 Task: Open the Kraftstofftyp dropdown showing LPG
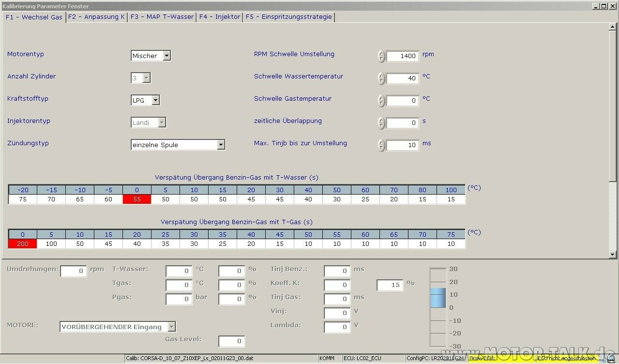pos(145,100)
